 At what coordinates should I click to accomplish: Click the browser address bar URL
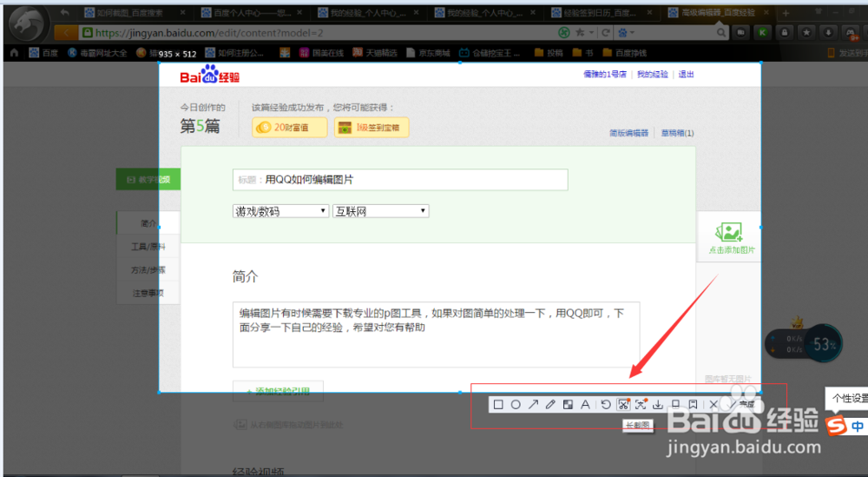pyautogui.click(x=209, y=33)
